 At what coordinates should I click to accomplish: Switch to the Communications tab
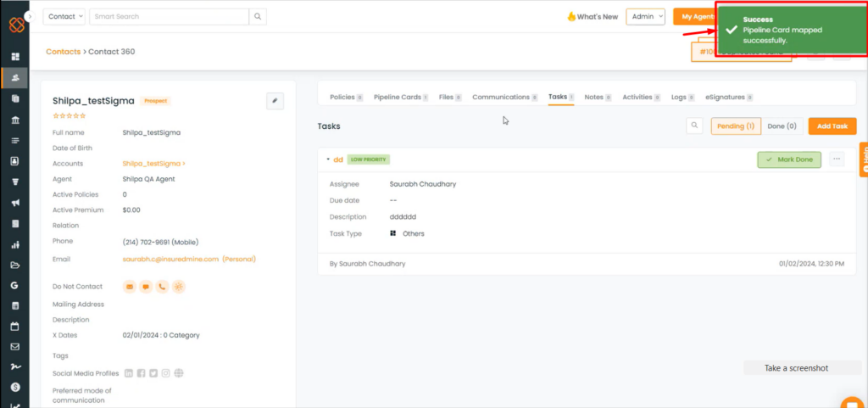click(x=505, y=97)
